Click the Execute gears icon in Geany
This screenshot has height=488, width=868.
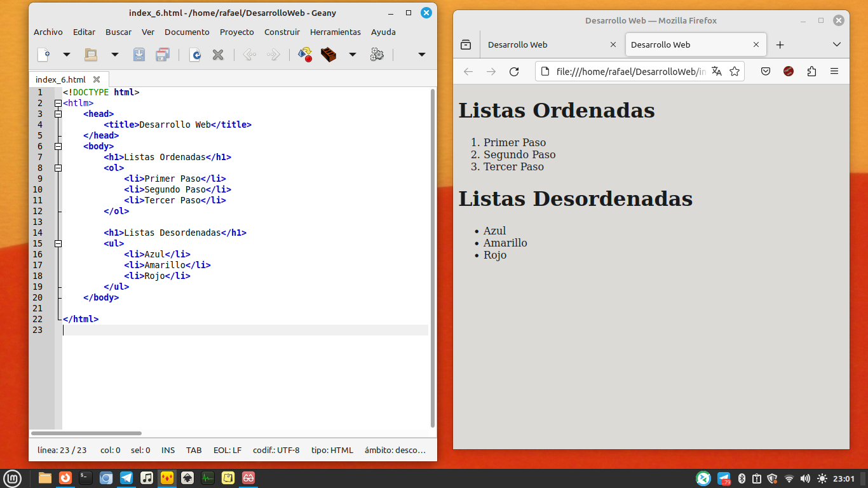click(377, 55)
